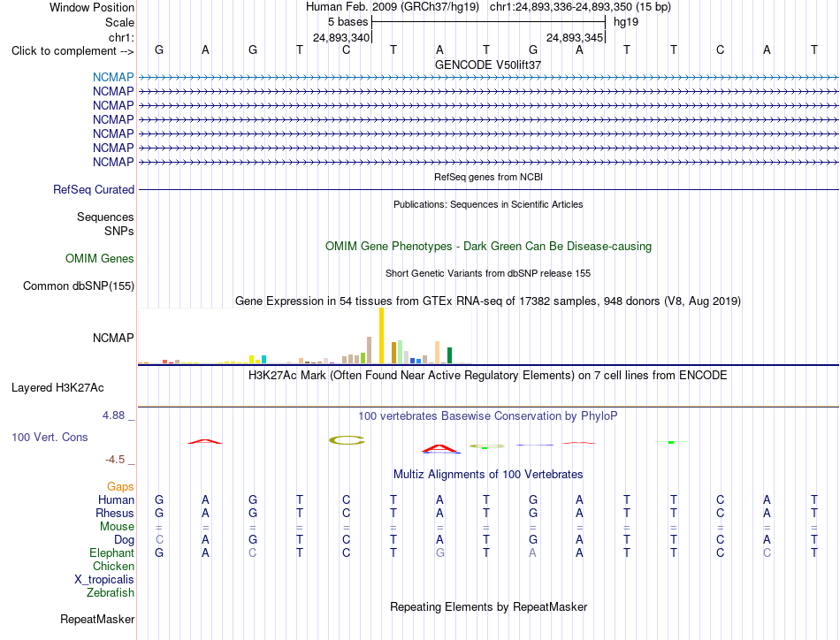This screenshot has width=840, height=640.
Task: Open the 'Multiz Alignments of 100 Vertebrates' title
Action: tap(488, 475)
